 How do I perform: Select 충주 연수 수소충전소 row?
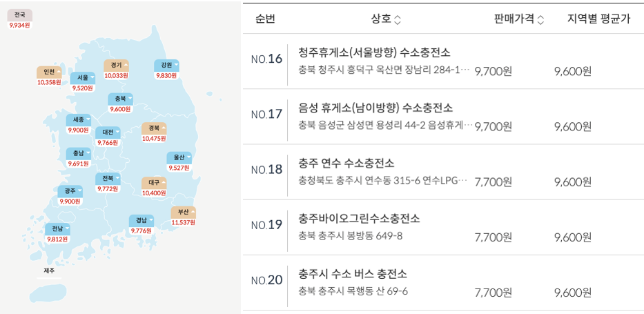[347, 163]
